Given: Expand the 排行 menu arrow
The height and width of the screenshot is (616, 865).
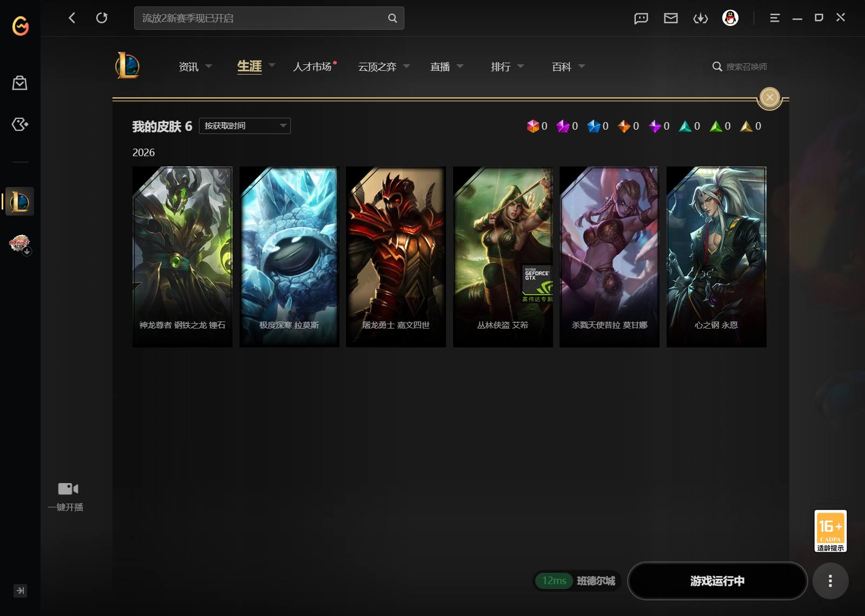Looking at the screenshot, I should [x=521, y=66].
